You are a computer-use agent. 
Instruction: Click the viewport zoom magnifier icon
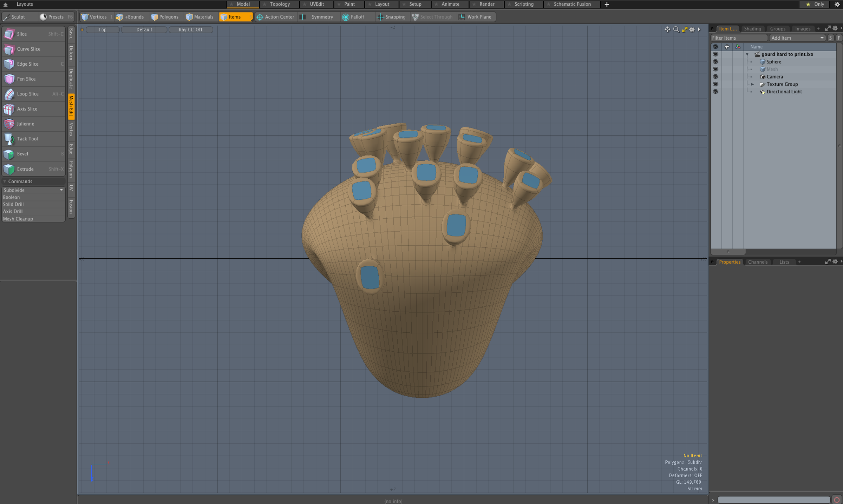coord(676,29)
